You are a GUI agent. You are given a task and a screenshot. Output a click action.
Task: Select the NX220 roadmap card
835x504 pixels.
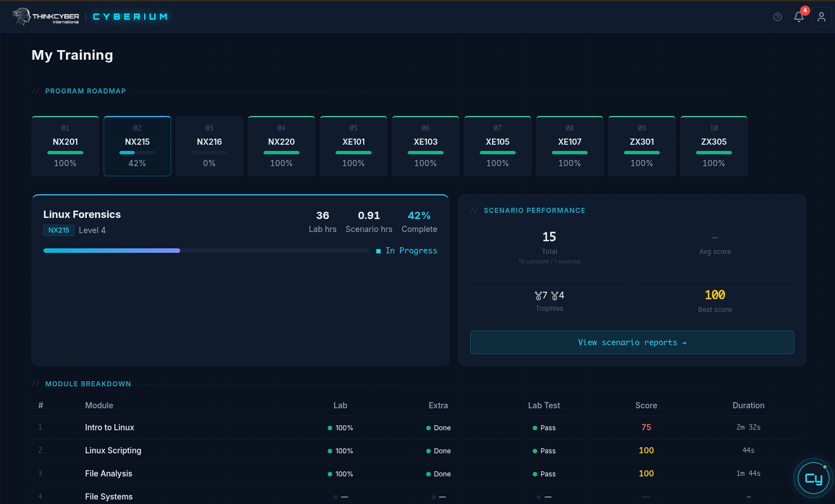point(282,146)
